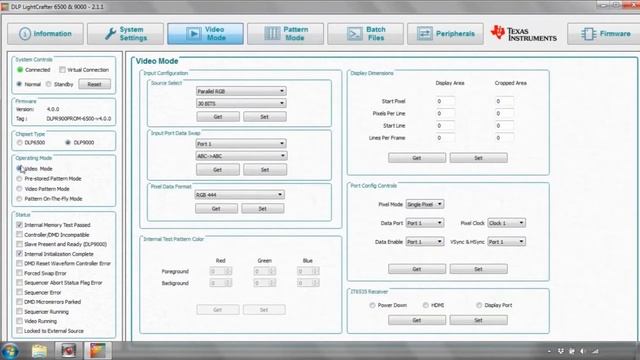Switch to the Pattern Mode tab
The height and width of the screenshot is (360, 640).
click(285, 33)
